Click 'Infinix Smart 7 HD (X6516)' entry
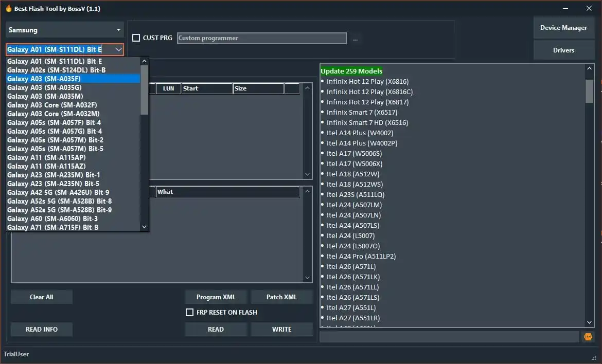The width and height of the screenshot is (602, 364). [x=367, y=123]
